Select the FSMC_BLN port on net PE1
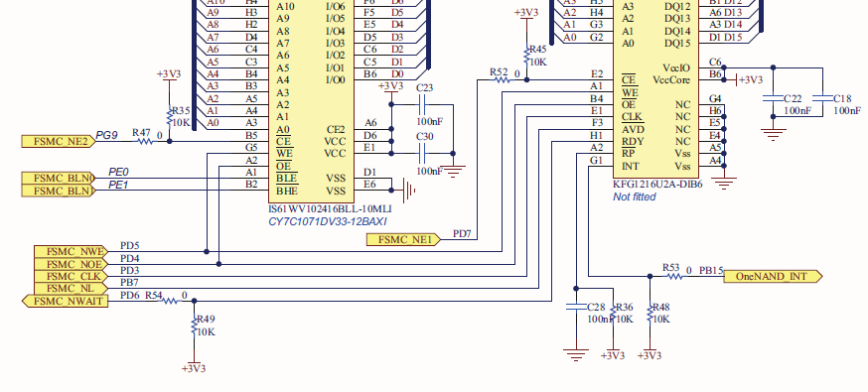Viewport: 868px width, 392px height. (59, 191)
